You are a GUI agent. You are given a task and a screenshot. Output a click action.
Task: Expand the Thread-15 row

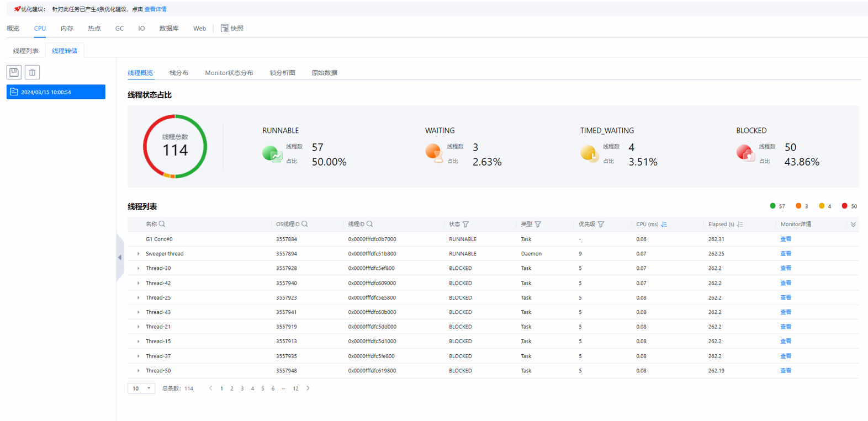click(138, 342)
